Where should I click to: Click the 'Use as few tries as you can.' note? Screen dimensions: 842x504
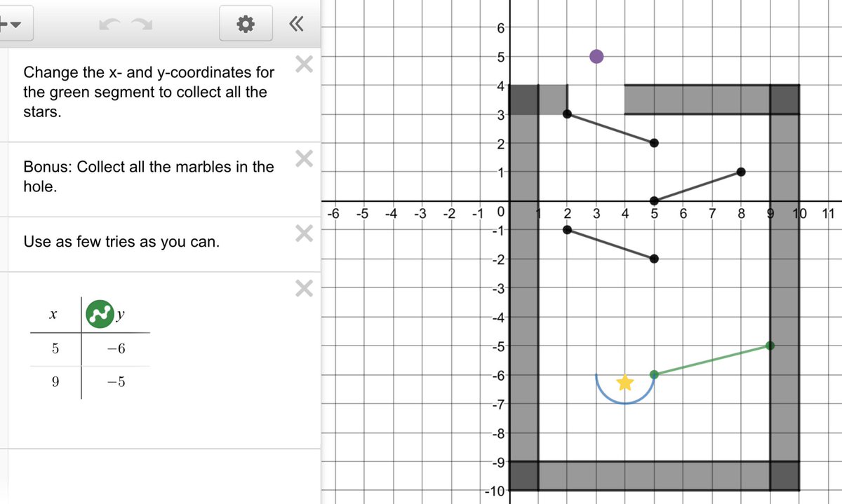121,243
